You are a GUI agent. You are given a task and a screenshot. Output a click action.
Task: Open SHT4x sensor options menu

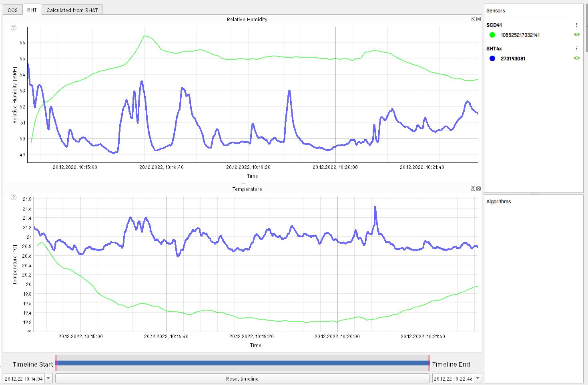(576, 48)
